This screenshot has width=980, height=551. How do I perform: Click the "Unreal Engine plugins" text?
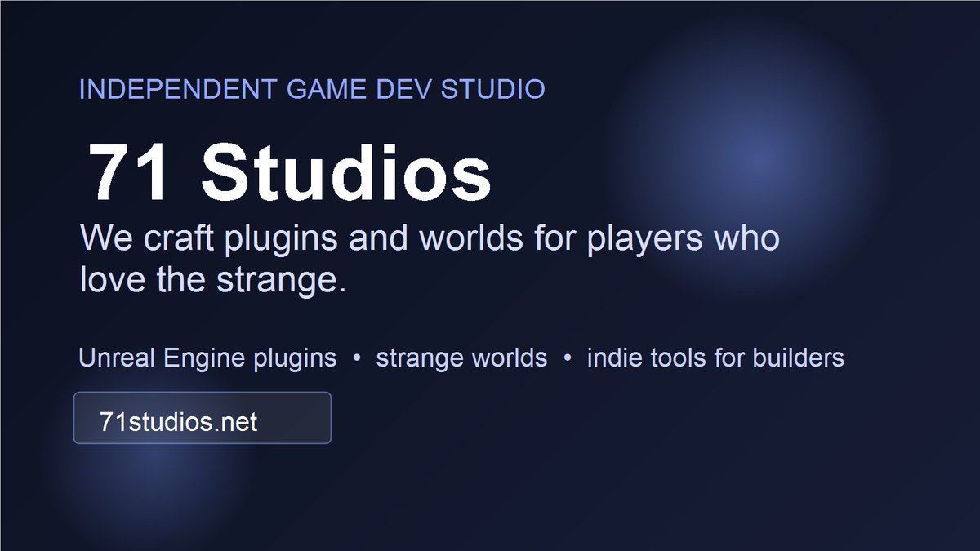click(207, 358)
